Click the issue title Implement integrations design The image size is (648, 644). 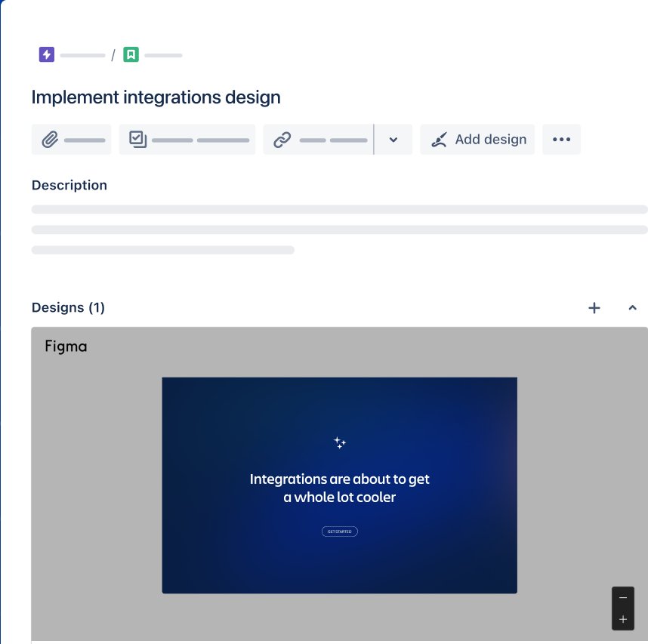click(156, 97)
